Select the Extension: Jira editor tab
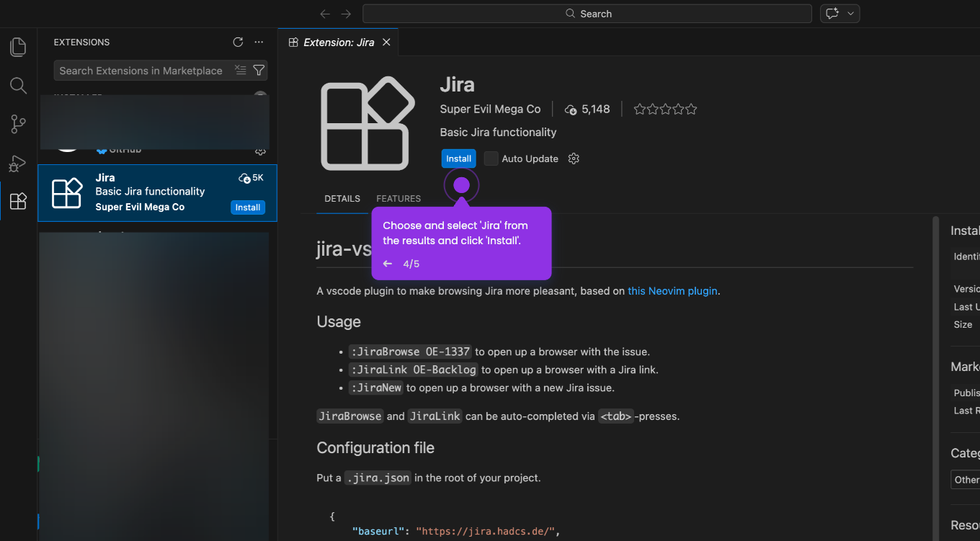Screen dimensions: 980x541 coord(339,43)
